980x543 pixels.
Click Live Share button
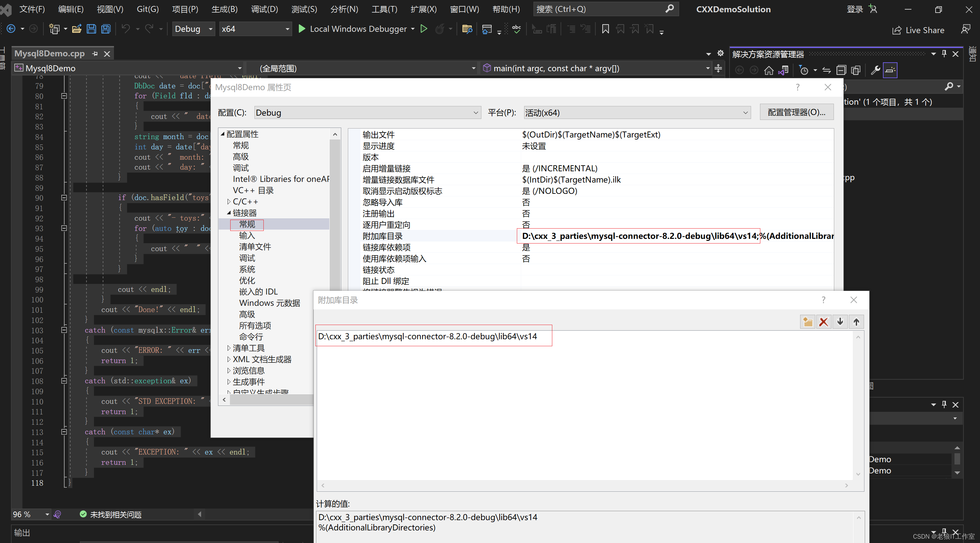(x=918, y=30)
